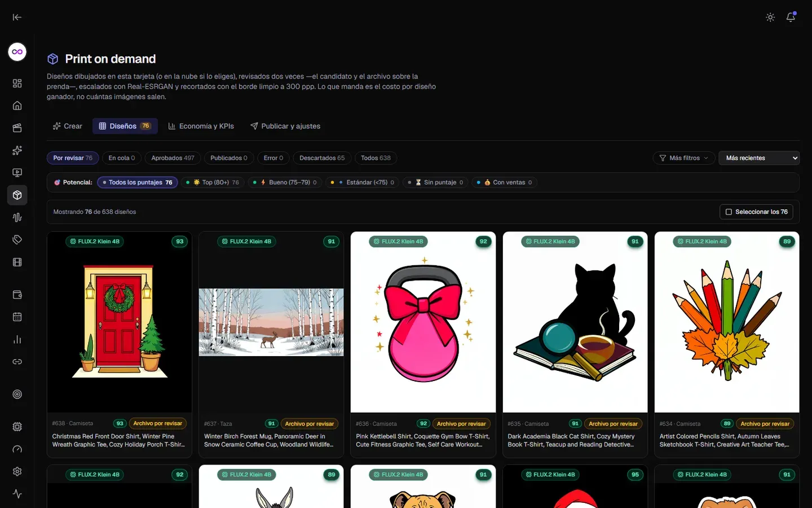
Task: Select Top (80+) potential filter
Action: point(213,182)
